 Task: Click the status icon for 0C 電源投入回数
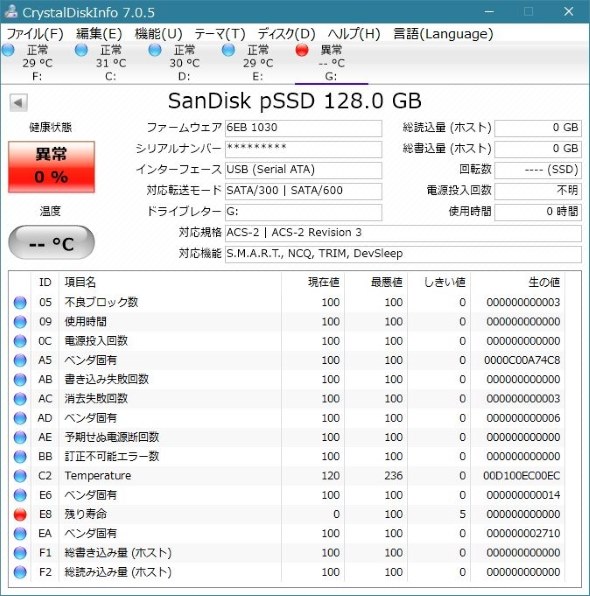click(20, 341)
